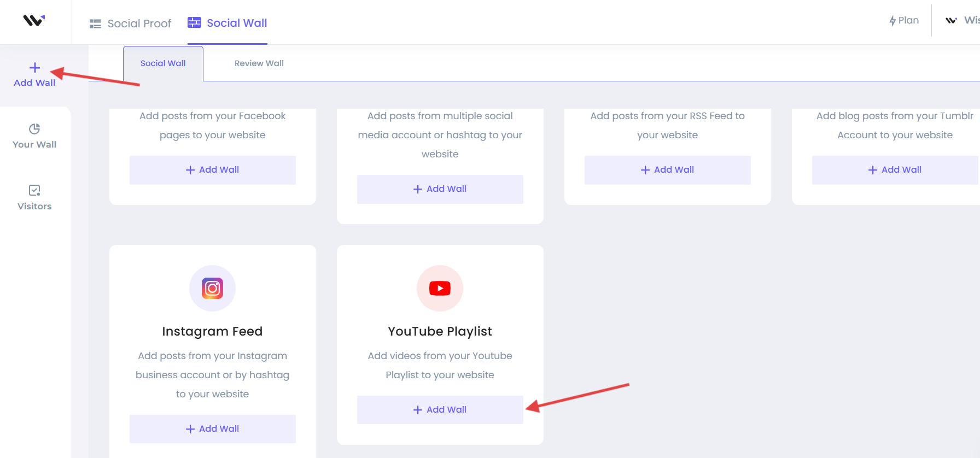Click the lightning bolt Plan icon
Screen dimensions: 980x458
click(x=892, y=21)
